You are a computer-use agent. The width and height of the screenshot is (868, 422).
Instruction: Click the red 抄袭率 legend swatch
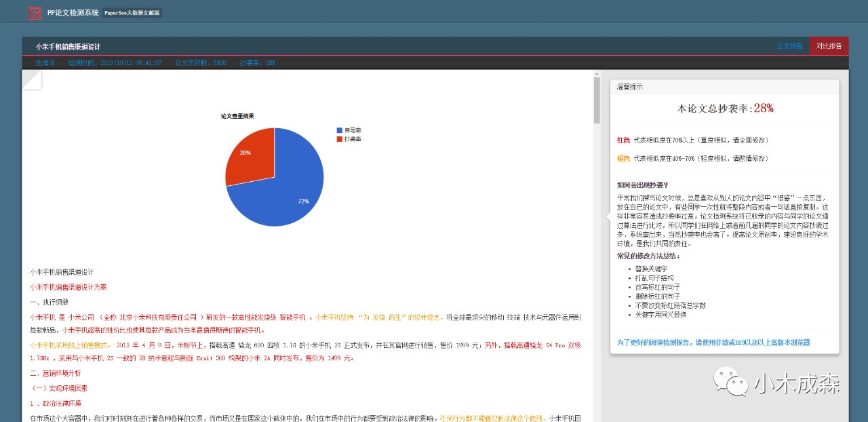pos(339,139)
